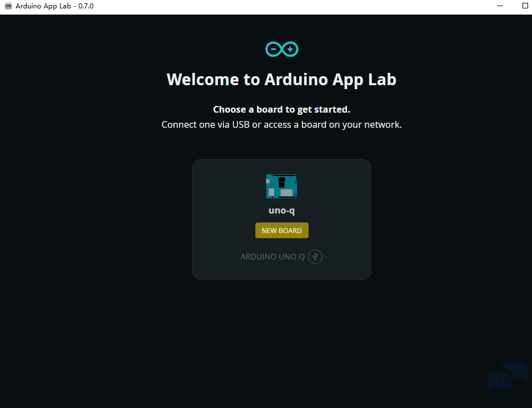Click the Arduino App Lab title bar icon

click(8, 6)
